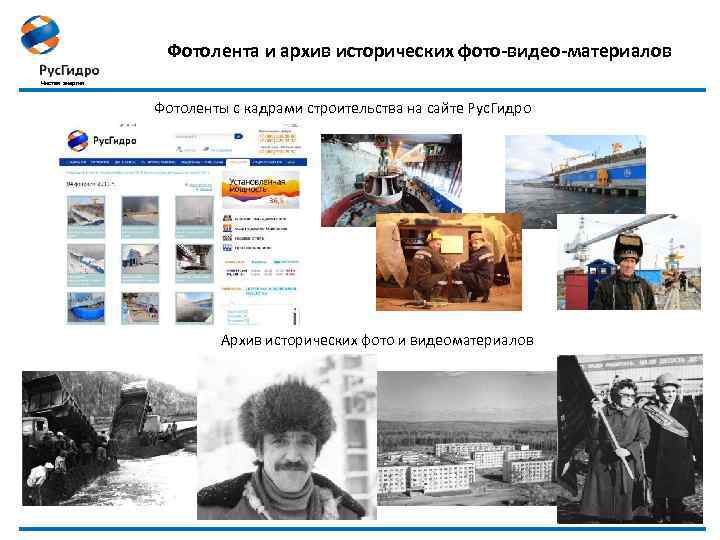Click the highlighted white tab in the blue navigation bar
The height and width of the screenshot is (540, 720).
tap(238, 162)
